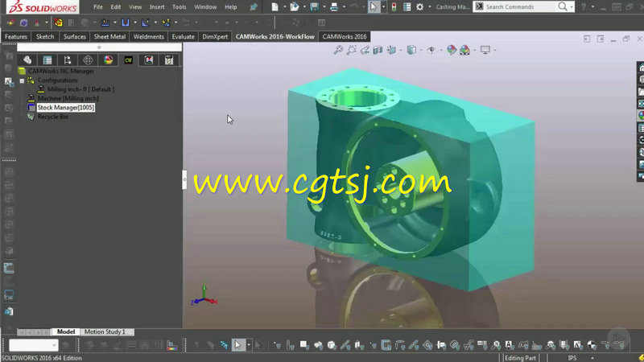Switch to the Evaluate tab

point(184,36)
